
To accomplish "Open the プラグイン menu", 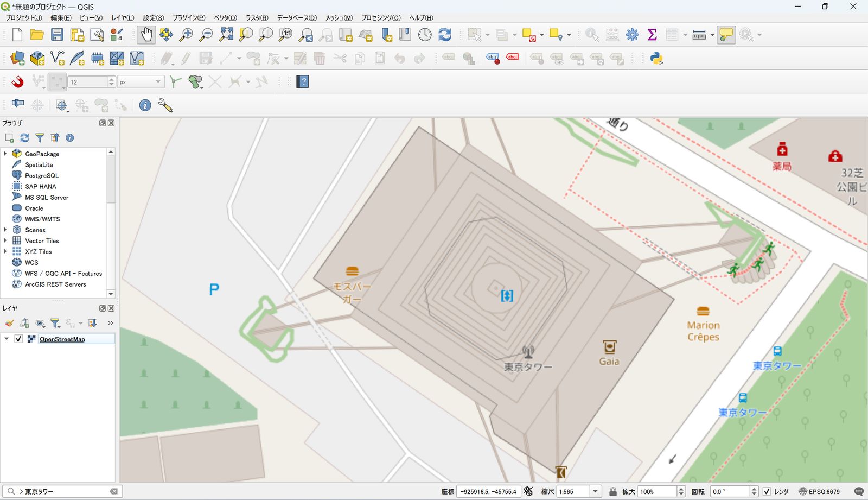I will [x=189, y=17].
